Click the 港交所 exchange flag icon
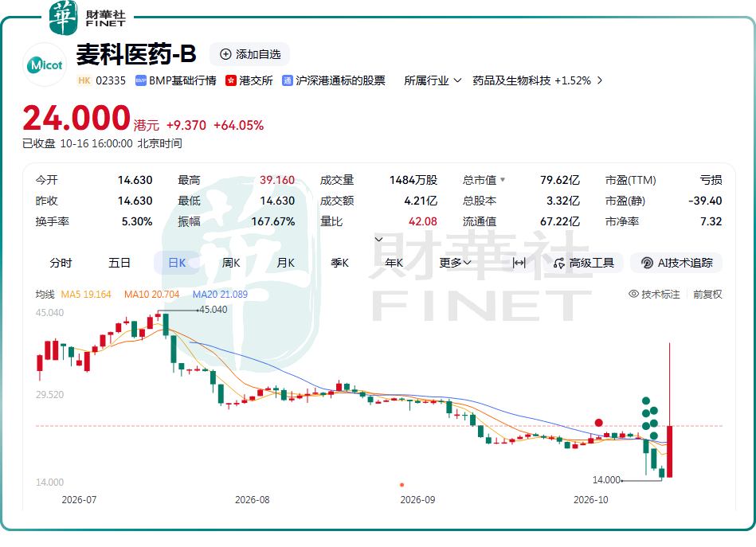 click(231, 80)
